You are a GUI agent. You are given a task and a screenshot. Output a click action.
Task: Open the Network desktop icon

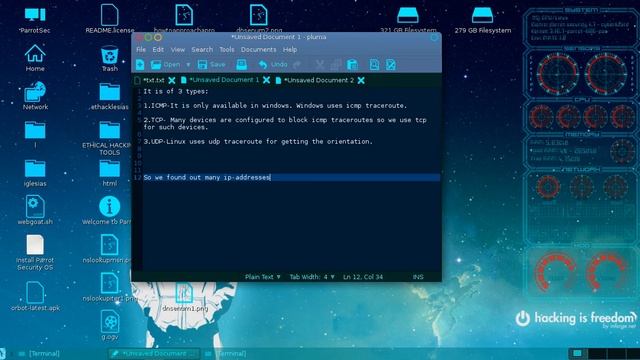tap(35, 96)
